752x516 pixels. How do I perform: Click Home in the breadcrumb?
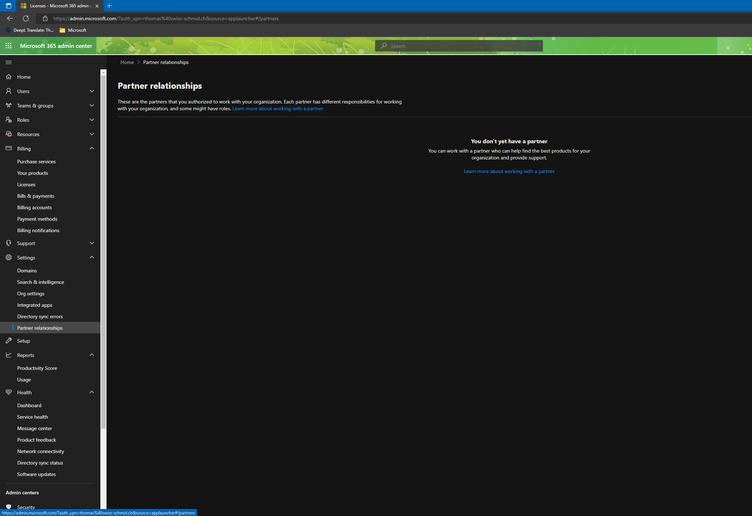point(127,62)
